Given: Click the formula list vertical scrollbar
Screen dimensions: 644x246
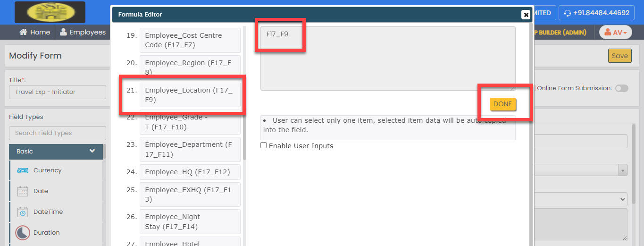Looking at the screenshot, I should [x=244, y=94].
